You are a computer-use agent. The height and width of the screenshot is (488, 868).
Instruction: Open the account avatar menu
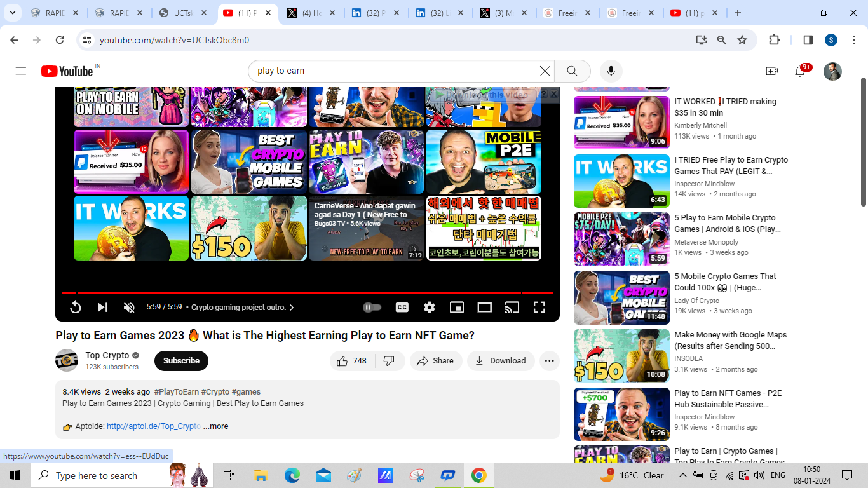(x=832, y=71)
